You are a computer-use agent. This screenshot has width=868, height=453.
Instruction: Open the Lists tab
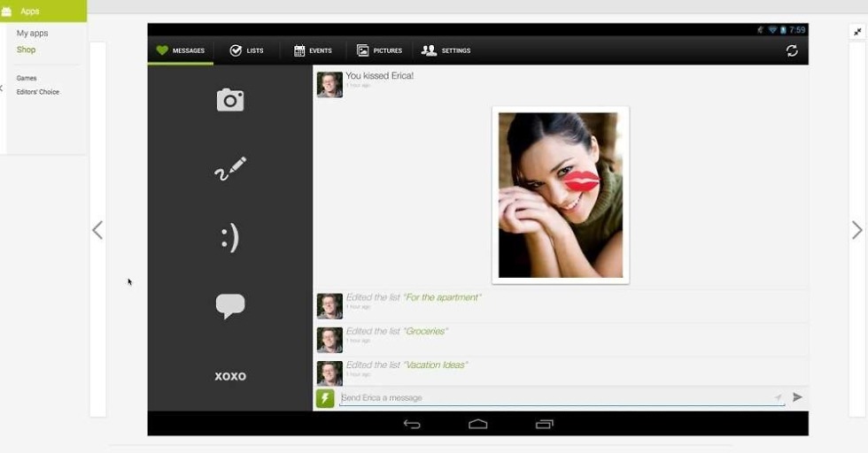[247, 50]
